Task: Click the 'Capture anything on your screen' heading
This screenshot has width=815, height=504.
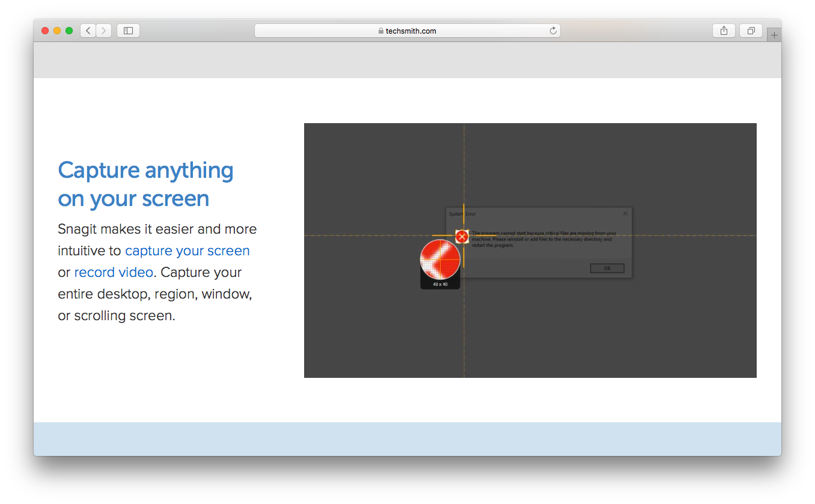Action: click(x=145, y=184)
